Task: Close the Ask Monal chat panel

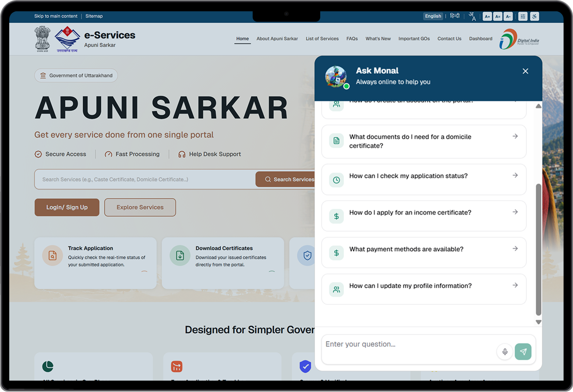Action: (x=526, y=71)
